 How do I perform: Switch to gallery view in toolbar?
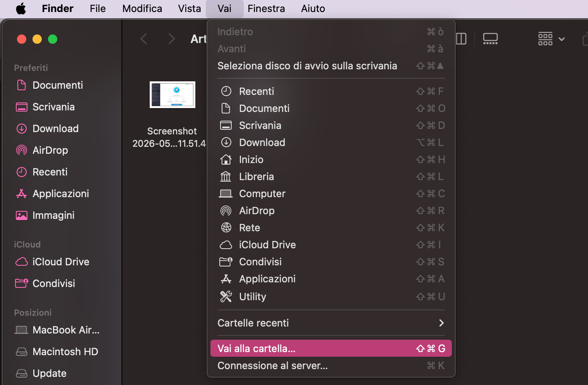(x=490, y=39)
